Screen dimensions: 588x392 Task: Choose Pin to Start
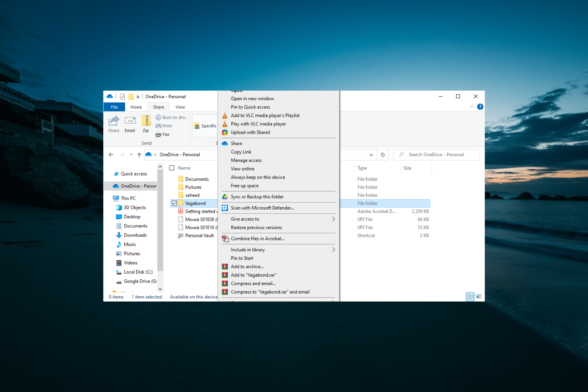click(x=242, y=258)
